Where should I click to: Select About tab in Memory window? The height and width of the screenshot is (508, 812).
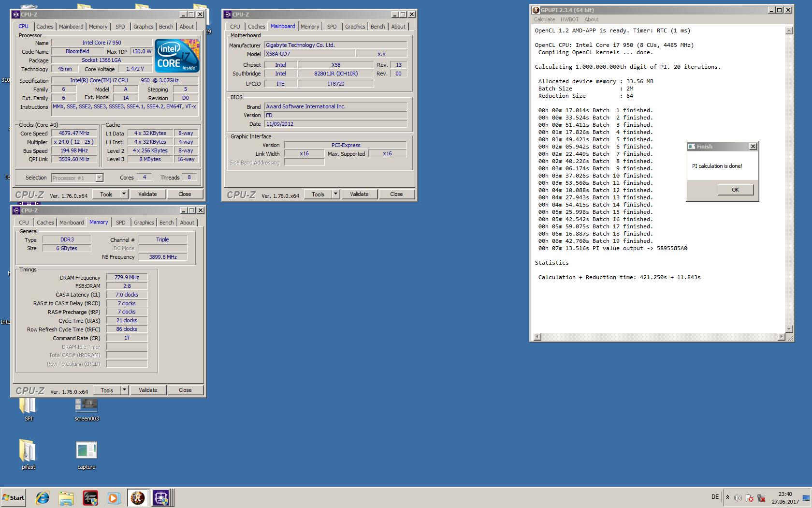pos(187,223)
